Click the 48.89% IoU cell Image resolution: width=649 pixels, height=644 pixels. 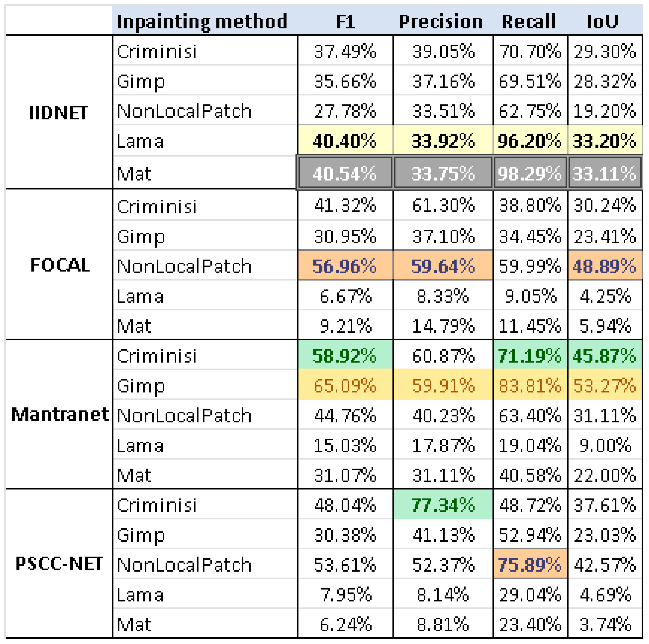605,266
